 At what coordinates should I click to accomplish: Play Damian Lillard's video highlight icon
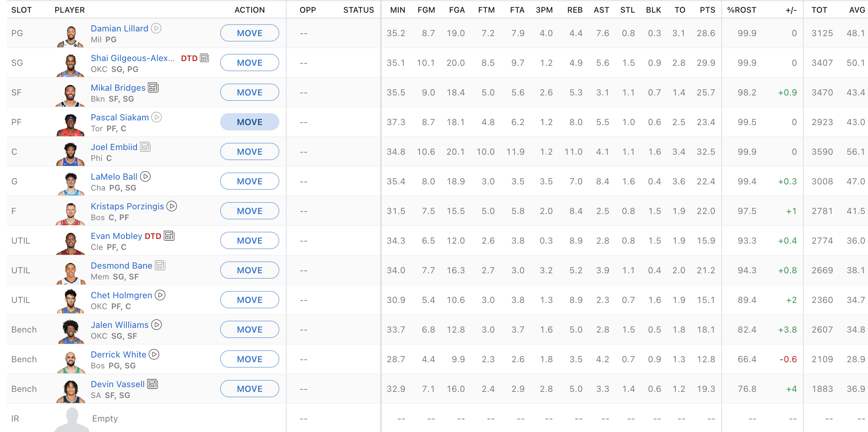[x=156, y=28]
